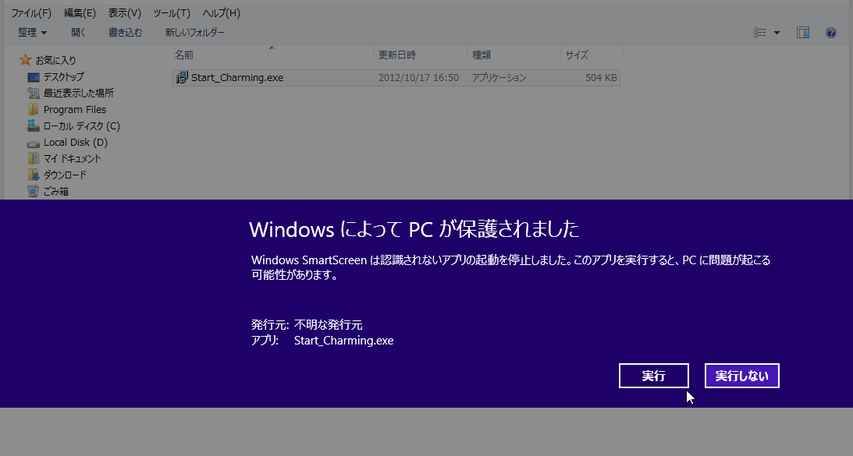Toggle the preview pane icon
This screenshot has height=456, width=853.
(803, 33)
